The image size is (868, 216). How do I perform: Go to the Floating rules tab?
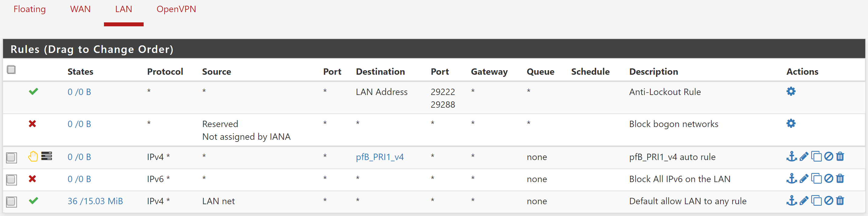[30, 9]
